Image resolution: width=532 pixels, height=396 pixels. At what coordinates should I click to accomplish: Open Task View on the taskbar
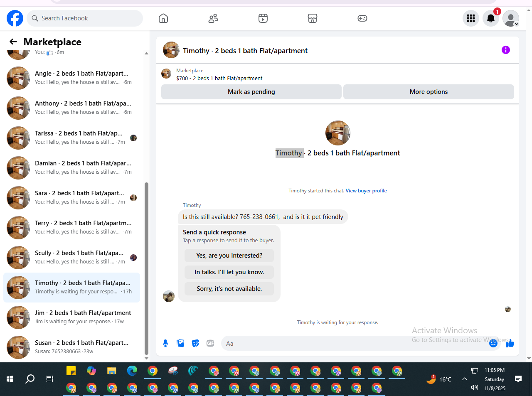(50, 379)
